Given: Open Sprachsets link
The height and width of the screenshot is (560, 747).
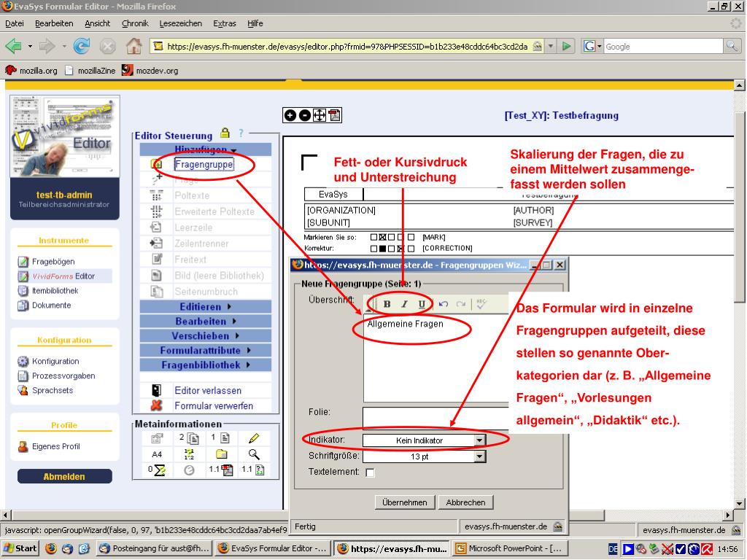Looking at the screenshot, I should [x=53, y=390].
